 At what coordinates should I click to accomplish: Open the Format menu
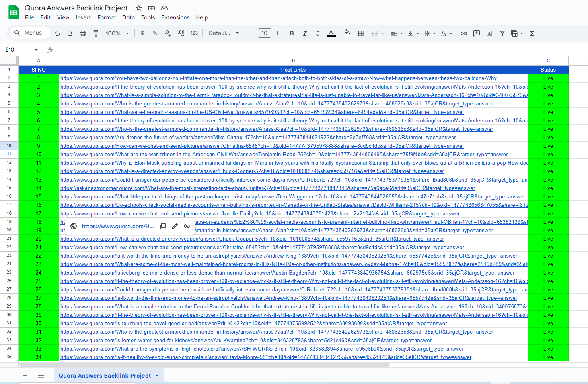(107, 17)
